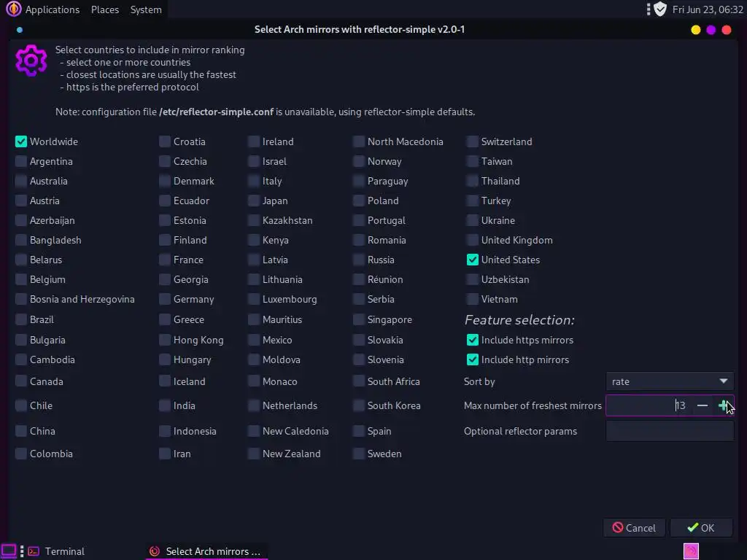Check the Poland checkbox
This screenshot has height=560, width=747.
(358, 201)
